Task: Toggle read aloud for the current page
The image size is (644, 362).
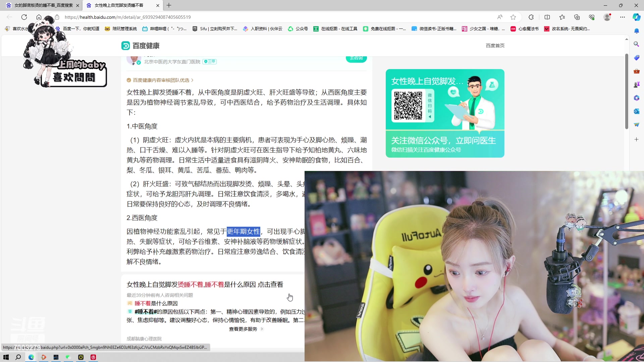Action: click(x=500, y=17)
